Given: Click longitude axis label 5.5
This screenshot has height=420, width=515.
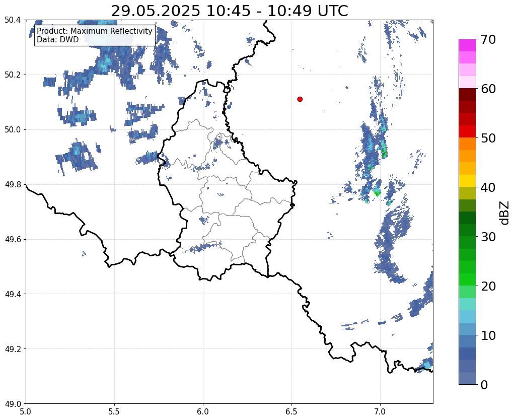Looking at the screenshot, I should click(x=114, y=411).
